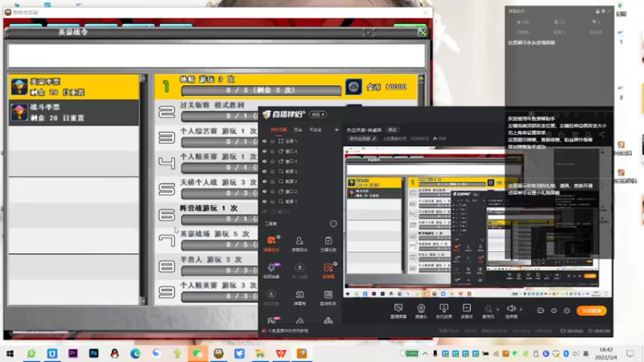Open Photoshop from the taskbar

[x=93, y=353]
